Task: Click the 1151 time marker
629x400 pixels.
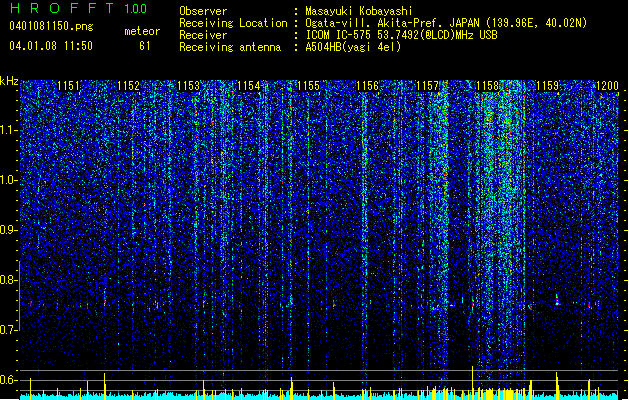Action: 69,86
